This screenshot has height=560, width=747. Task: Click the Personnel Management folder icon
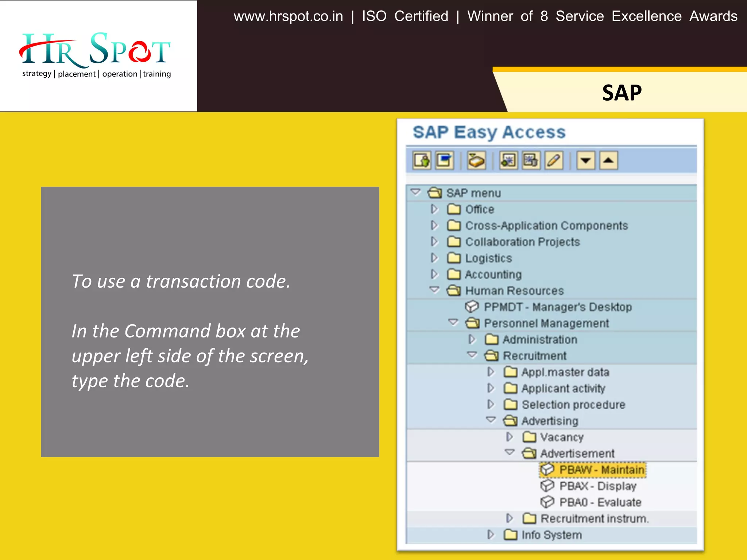[x=472, y=323]
